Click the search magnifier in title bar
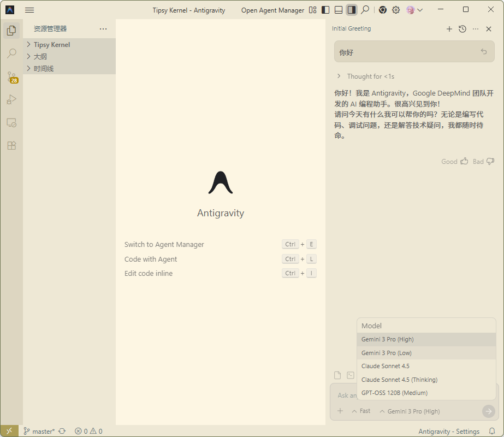This screenshot has height=437, width=504. (x=365, y=10)
